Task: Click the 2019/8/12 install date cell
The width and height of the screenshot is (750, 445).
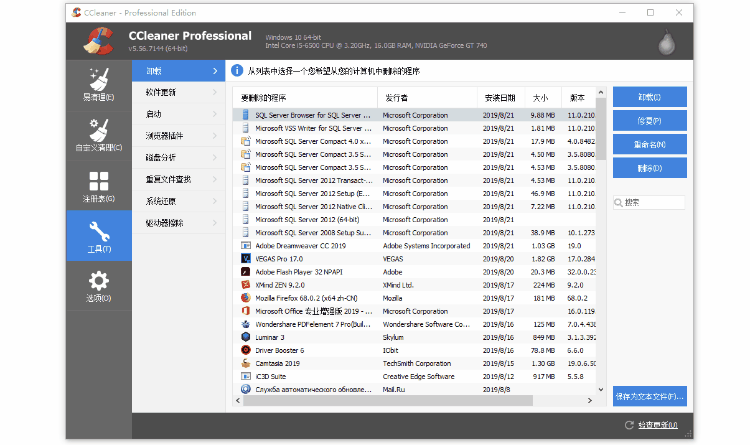Action: click(x=498, y=376)
